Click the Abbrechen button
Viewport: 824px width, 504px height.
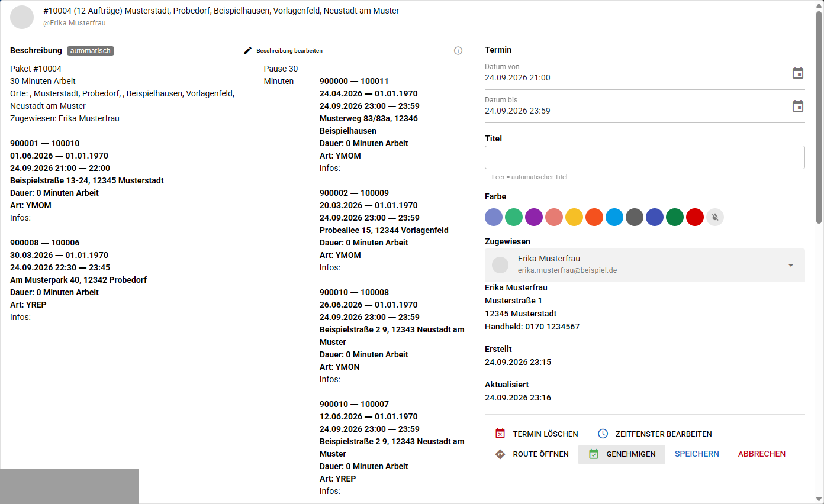(762, 454)
